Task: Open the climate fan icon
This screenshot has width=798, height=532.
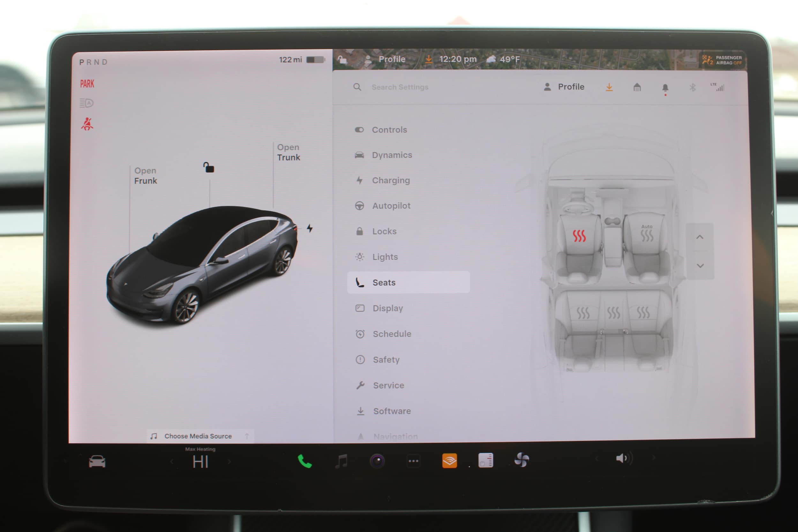Action: pyautogui.click(x=522, y=460)
